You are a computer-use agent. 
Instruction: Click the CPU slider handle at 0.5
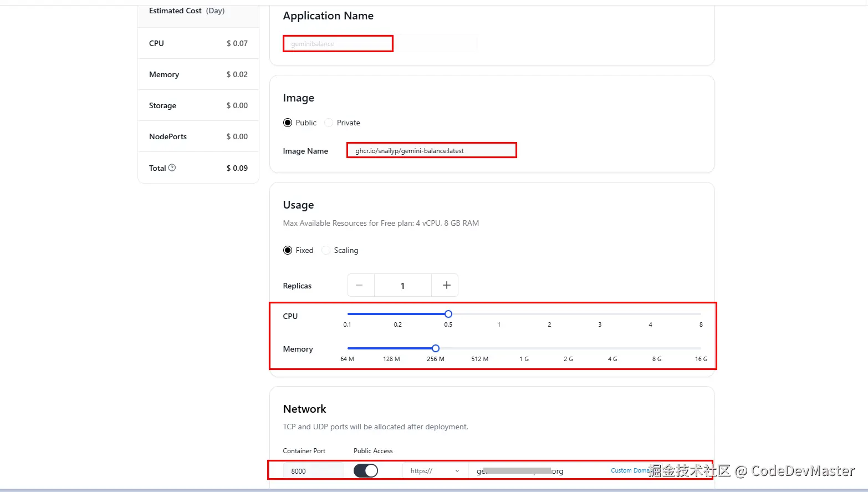(x=448, y=314)
